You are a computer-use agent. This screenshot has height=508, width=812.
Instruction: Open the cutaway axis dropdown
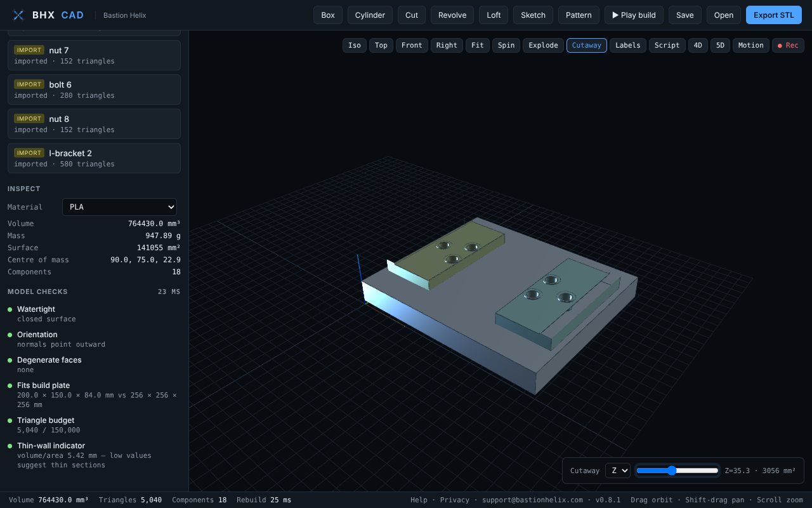618,471
